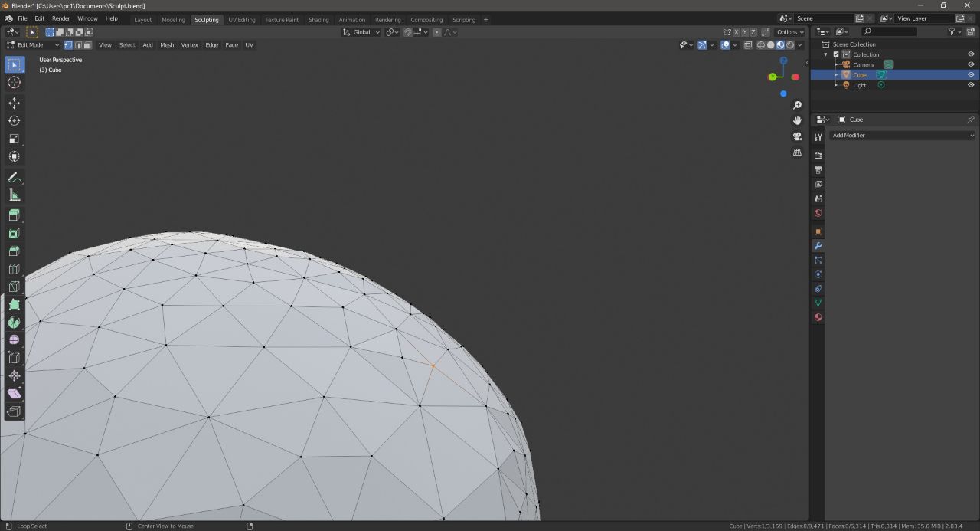Open Object properties tab

pyautogui.click(x=818, y=231)
